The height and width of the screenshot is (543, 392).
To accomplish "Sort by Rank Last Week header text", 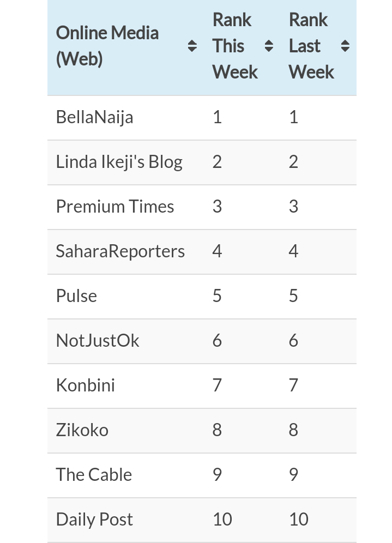I will (311, 46).
